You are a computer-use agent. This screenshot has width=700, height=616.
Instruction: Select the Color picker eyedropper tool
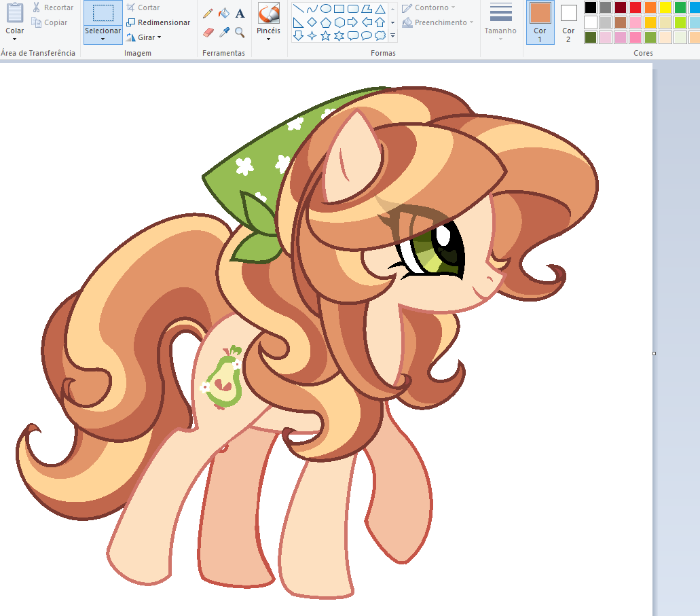[224, 32]
